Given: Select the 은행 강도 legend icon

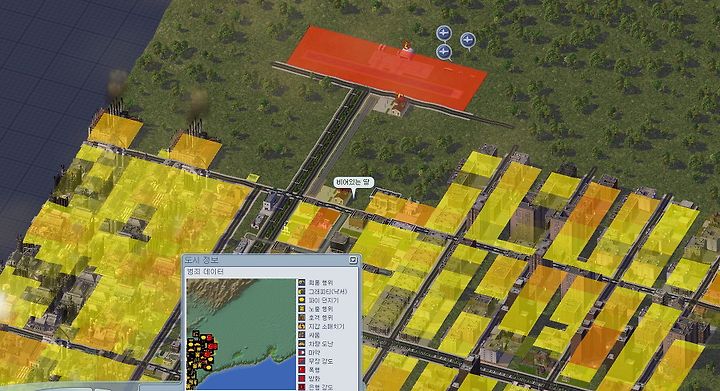Looking at the screenshot, I should point(302,387).
